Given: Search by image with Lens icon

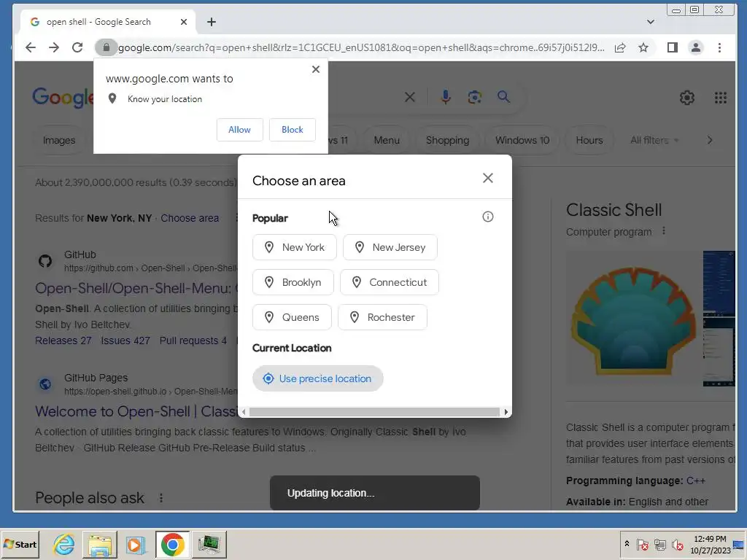Looking at the screenshot, I should [x=474, y=98].
